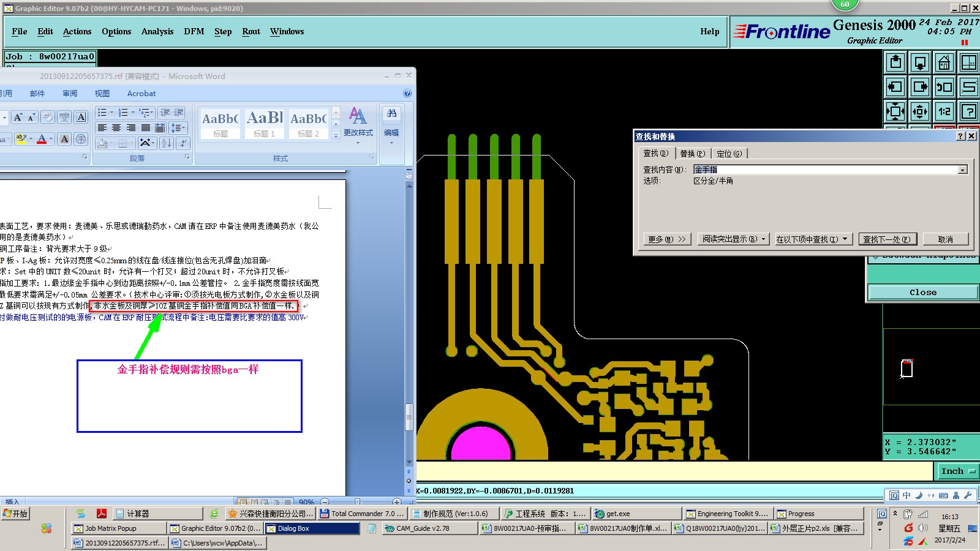Click the red font color button

pos(42,139)
